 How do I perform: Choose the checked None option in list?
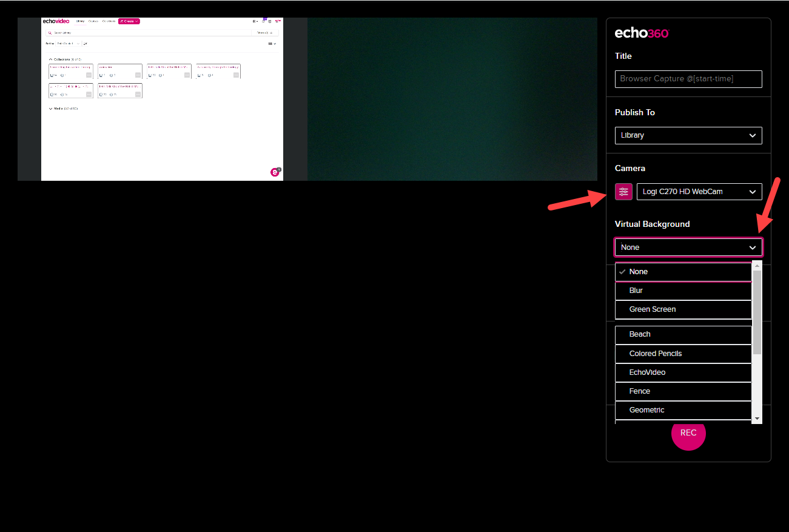[683, 272]
